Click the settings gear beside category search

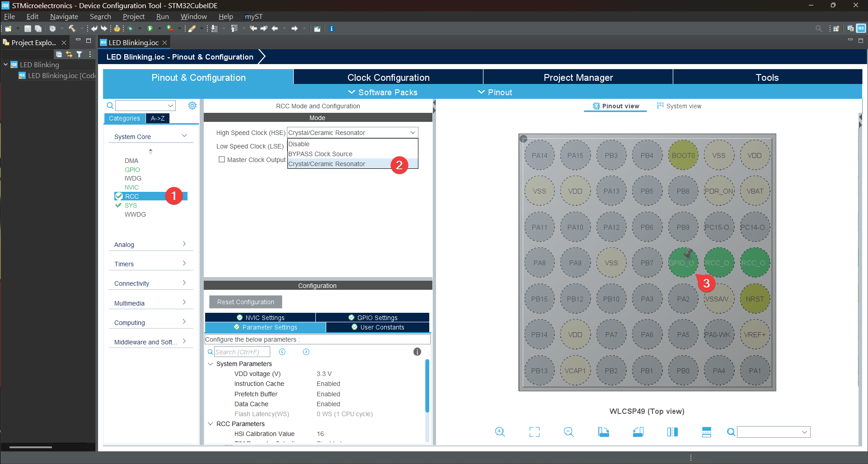192,105
